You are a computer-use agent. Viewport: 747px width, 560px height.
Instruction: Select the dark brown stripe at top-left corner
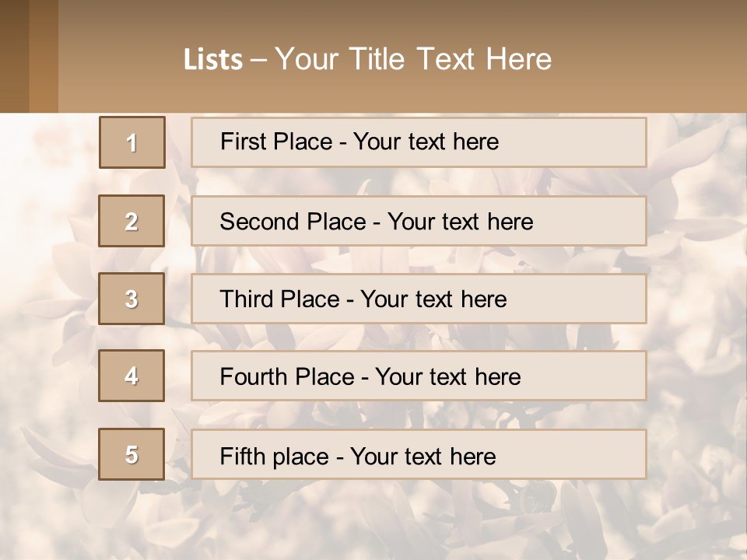point(14,56)
